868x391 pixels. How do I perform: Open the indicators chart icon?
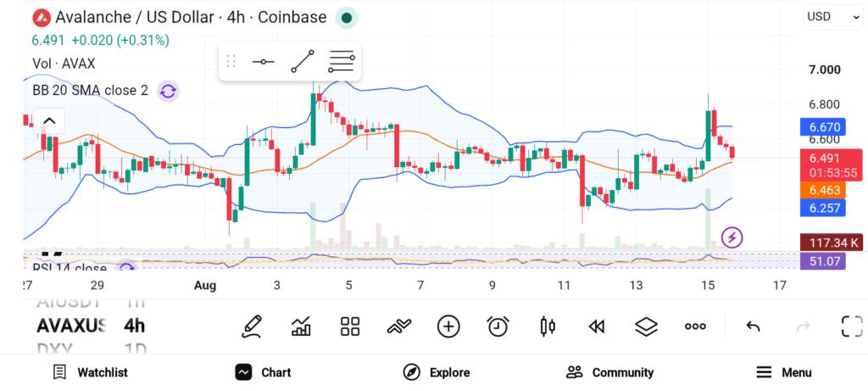pyautogui.click(x=301, y=327)
